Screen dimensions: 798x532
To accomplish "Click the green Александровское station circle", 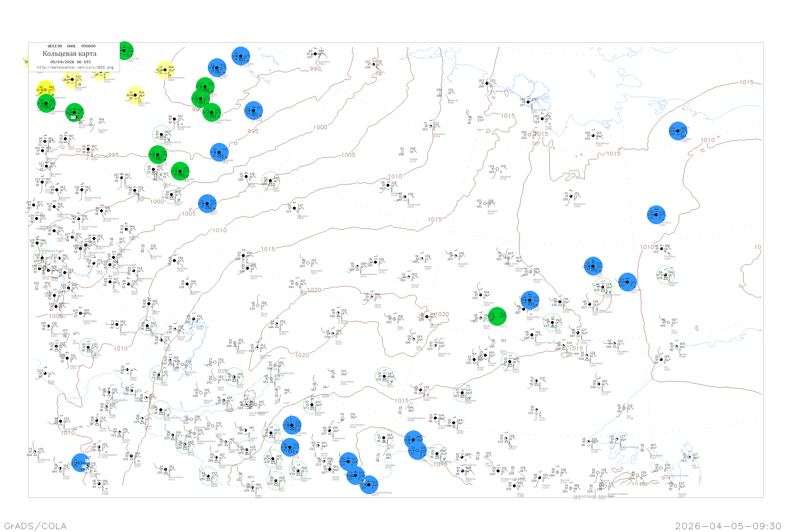I will [x=46, y=103].
